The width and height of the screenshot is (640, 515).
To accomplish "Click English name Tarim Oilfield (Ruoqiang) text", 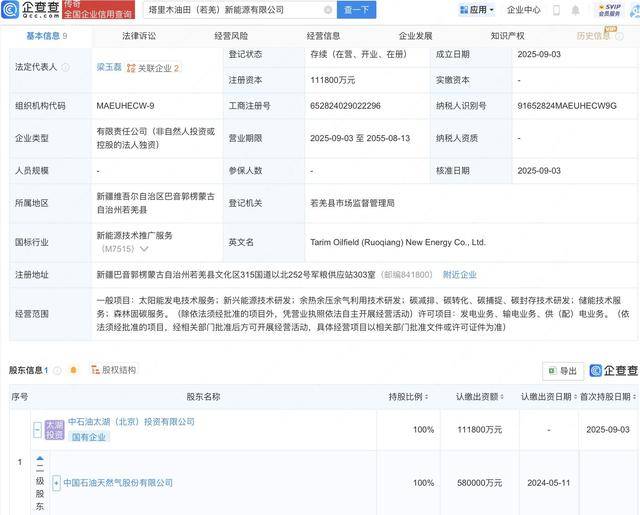I will [398, 242].
